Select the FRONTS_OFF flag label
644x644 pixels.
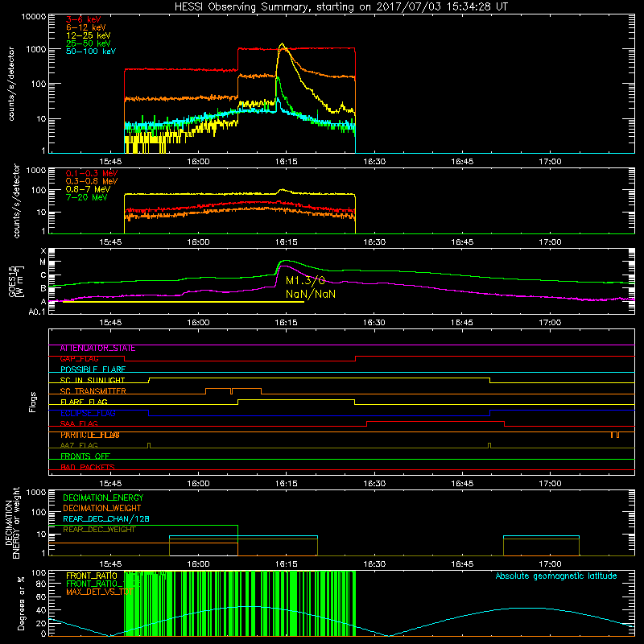tap(85, 456)
